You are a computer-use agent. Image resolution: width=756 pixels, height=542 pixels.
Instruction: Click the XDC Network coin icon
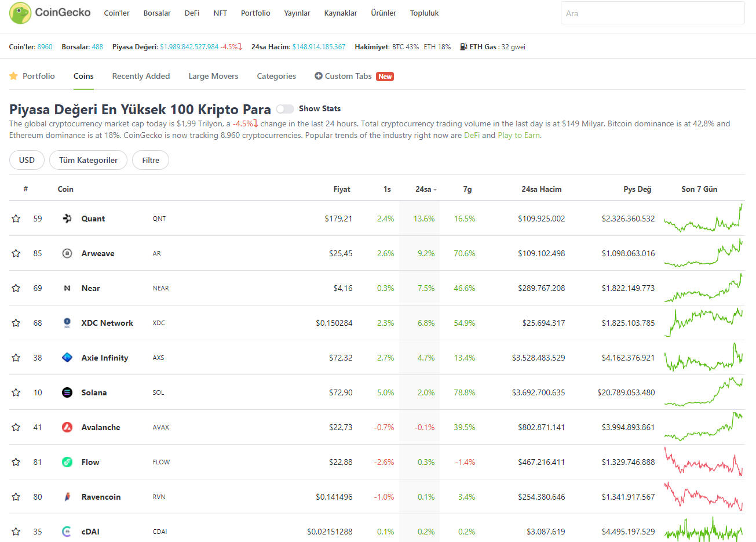(x=67, y=323)
